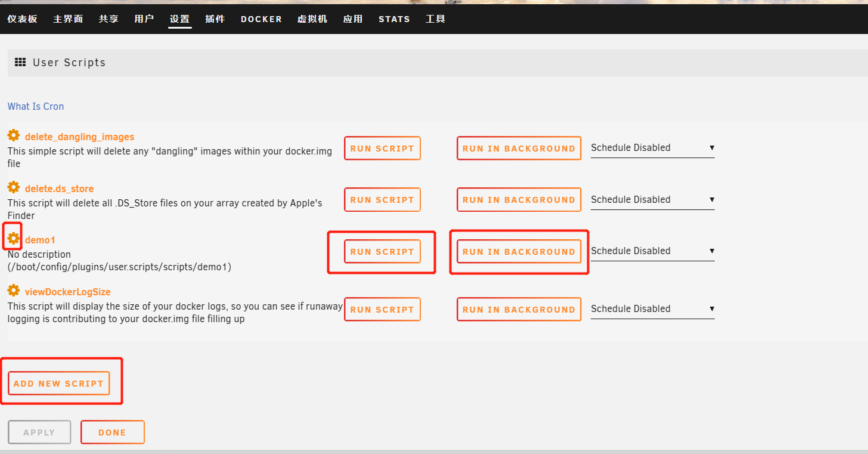Image resolution: width=868 pixels, height=454 pixels.
Task: Click the gear icon beside viewDockerLogSize
Action: [x=13, y=291]
